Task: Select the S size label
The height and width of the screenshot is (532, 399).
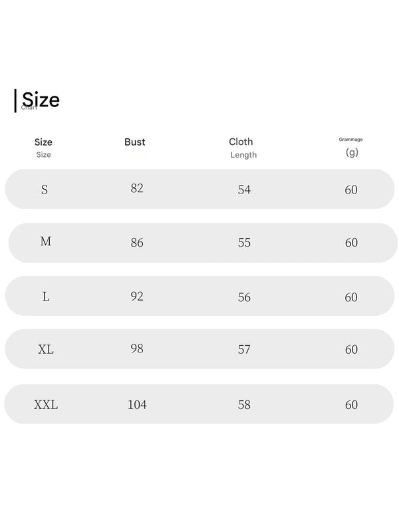Action: (x=45, y=190)
